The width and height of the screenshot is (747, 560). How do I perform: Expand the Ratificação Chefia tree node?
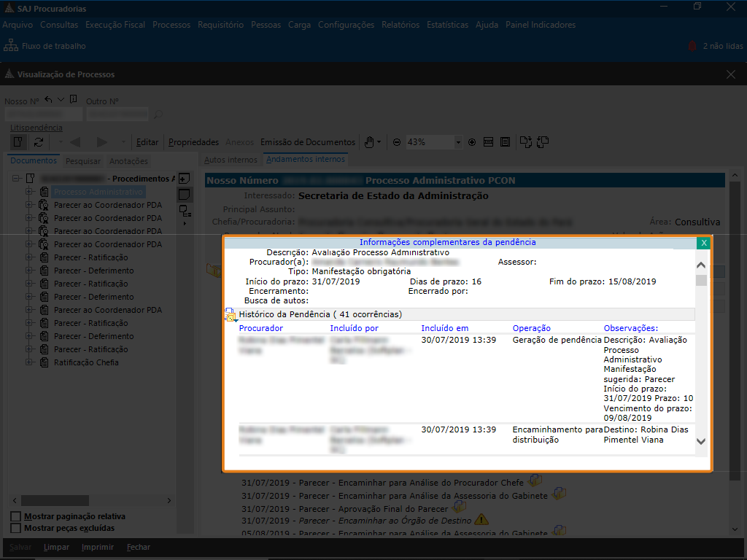pos(30,362)
